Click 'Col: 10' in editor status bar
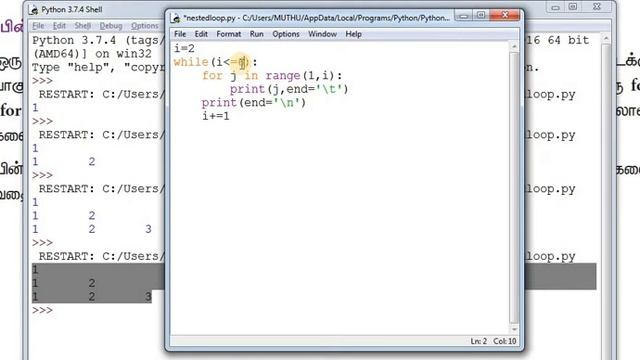The image size is (640, 360). tap(505, 341)
